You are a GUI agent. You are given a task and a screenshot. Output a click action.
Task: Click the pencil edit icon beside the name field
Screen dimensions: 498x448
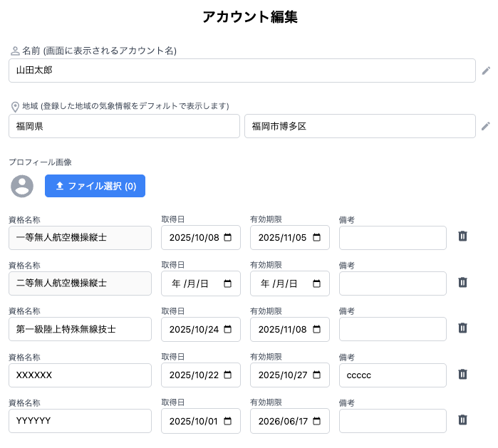486,71
